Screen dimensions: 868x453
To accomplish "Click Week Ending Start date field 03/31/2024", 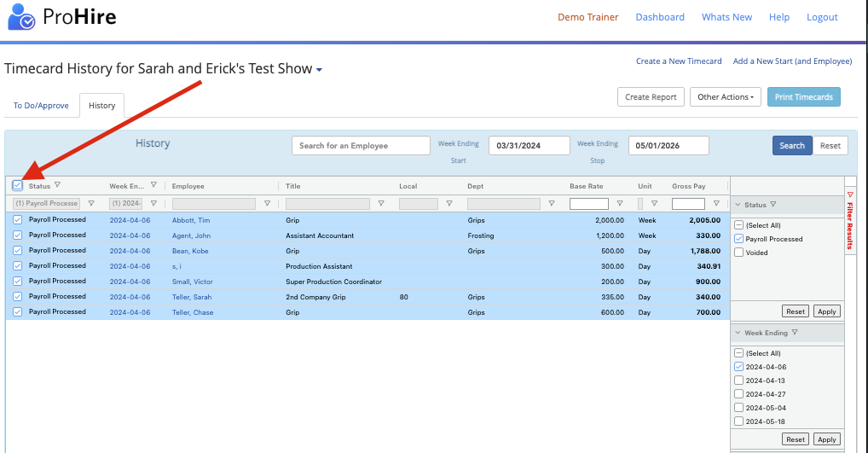I will [529, 146].
